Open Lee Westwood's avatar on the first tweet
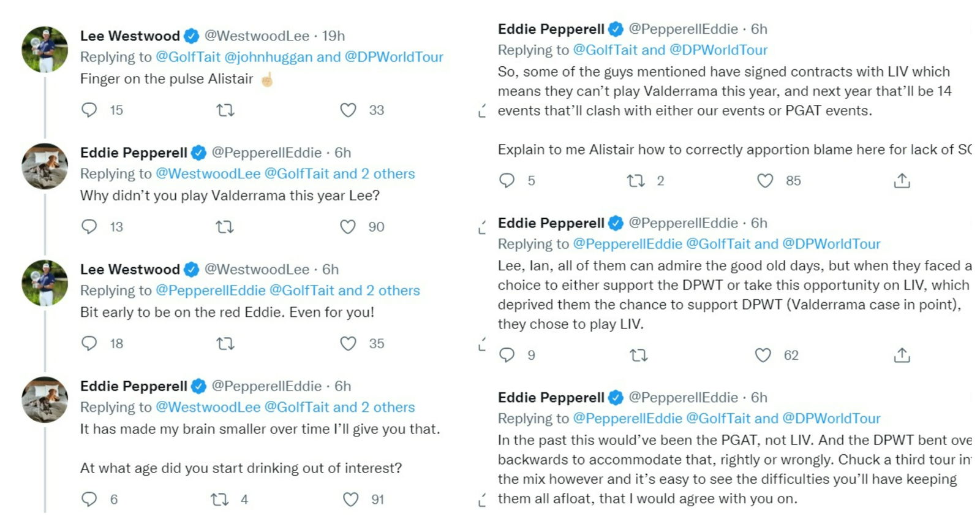The height and width of the screenshot is (521, 980). (45, 49)
